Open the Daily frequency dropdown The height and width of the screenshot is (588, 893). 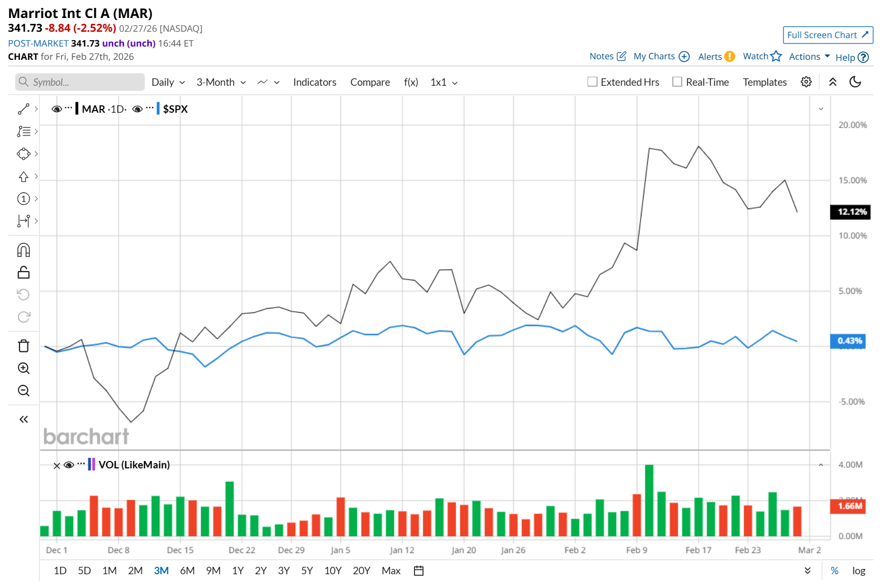pyautogui.click(x=168, y=82)
